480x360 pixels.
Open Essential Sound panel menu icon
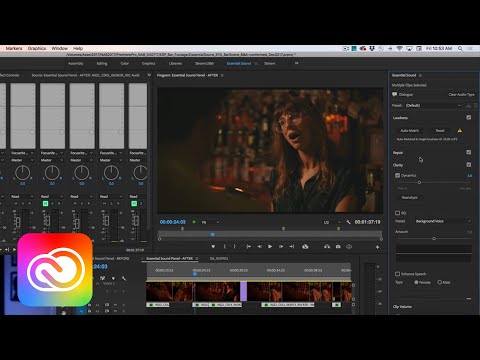pyautogui.click(x=420, y=76)
